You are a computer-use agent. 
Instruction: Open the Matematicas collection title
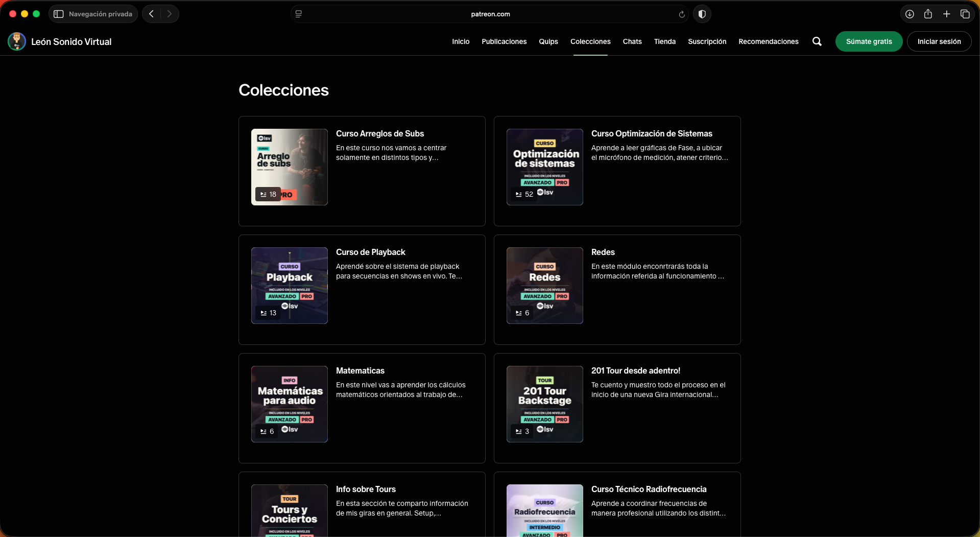[x=360, y=370]
